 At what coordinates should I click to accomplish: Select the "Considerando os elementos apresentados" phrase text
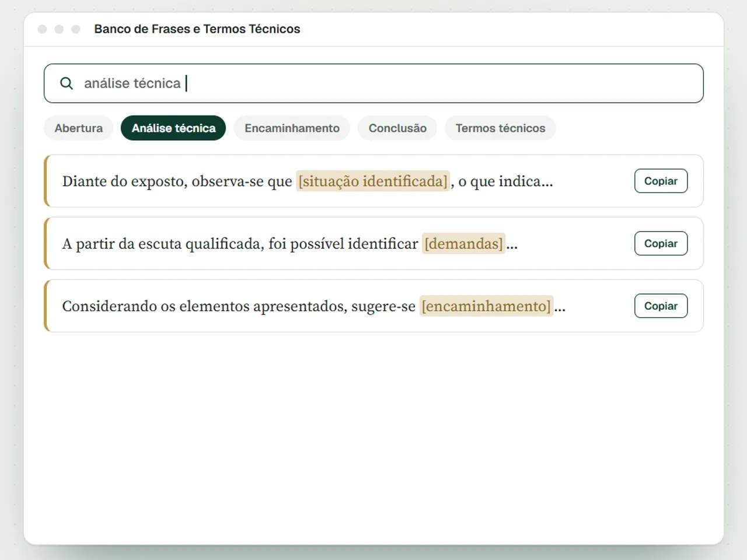point(204,306)
